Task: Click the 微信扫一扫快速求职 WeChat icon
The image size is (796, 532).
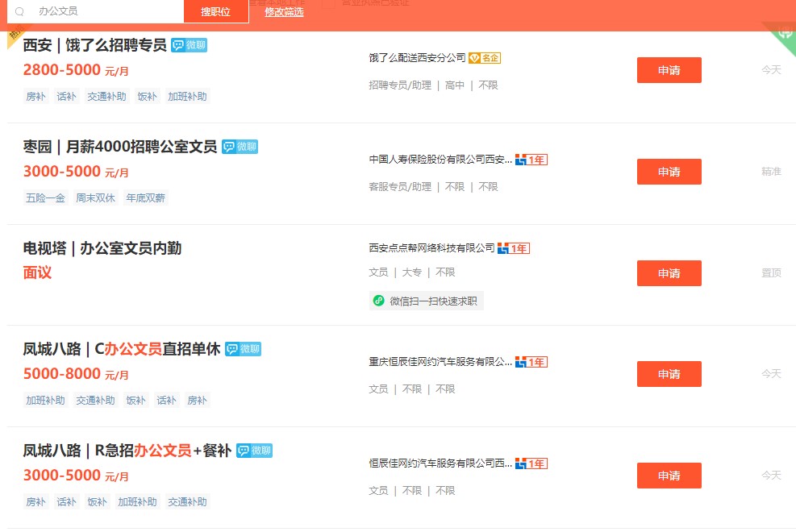Action: (377, 299)
